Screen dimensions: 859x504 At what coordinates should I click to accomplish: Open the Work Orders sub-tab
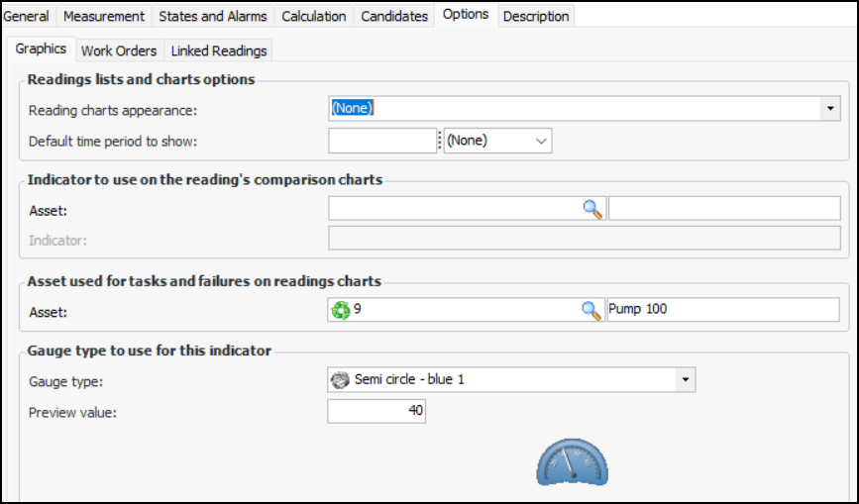(x=119, y=50)
